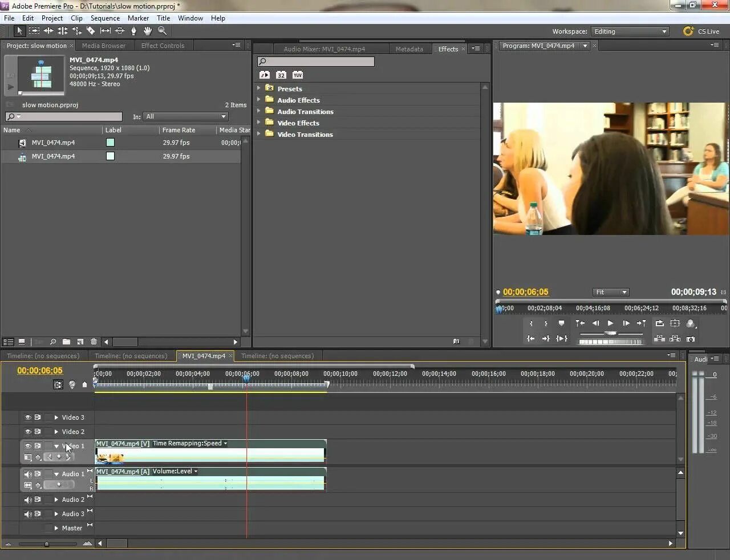
Task: Click the YUV effects filter icon
Action: click(297, 75)
